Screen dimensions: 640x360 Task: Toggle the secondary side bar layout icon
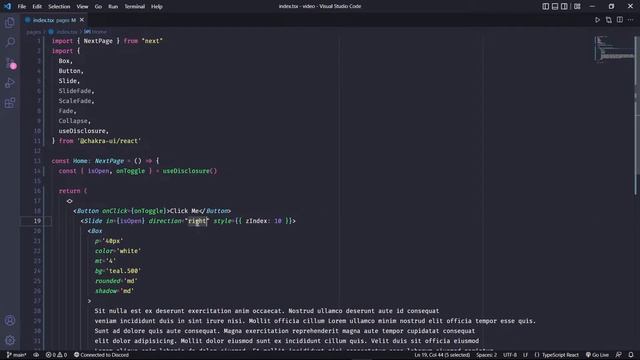coord(564,6)
